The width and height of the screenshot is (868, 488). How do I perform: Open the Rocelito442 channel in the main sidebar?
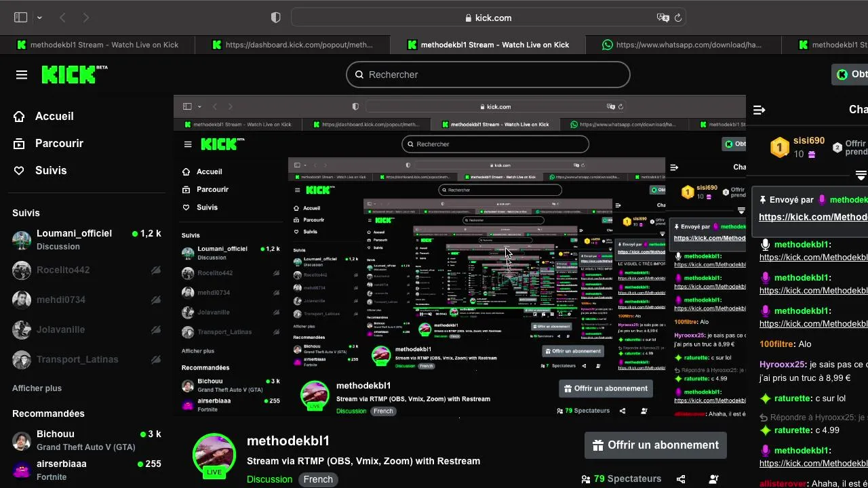pos(87,270)
